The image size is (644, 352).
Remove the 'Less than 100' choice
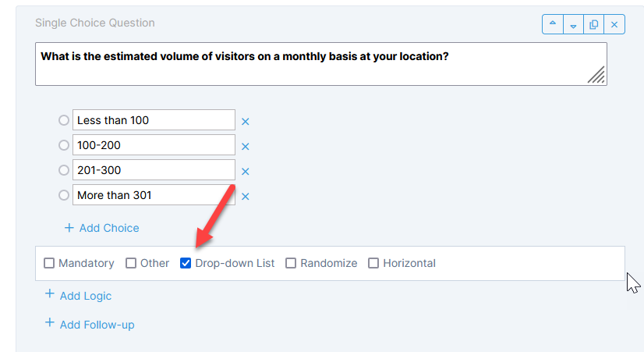coord(245,121)
